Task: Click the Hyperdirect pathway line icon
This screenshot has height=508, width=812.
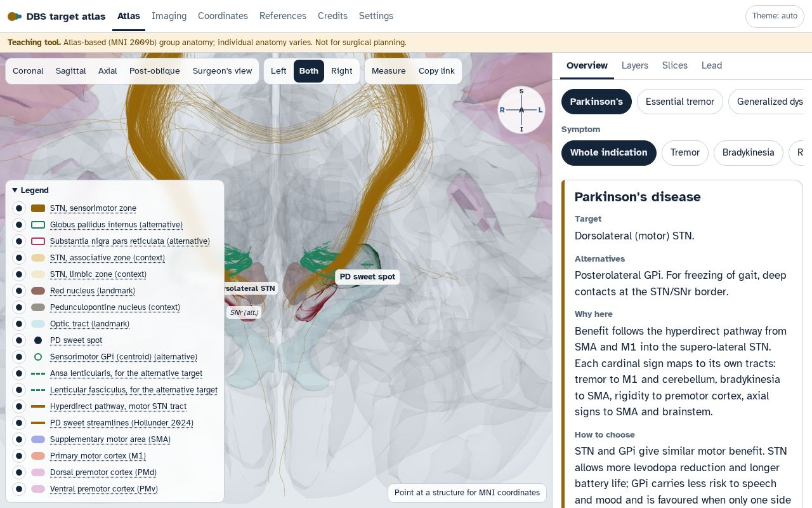Action: pos(38,406)
